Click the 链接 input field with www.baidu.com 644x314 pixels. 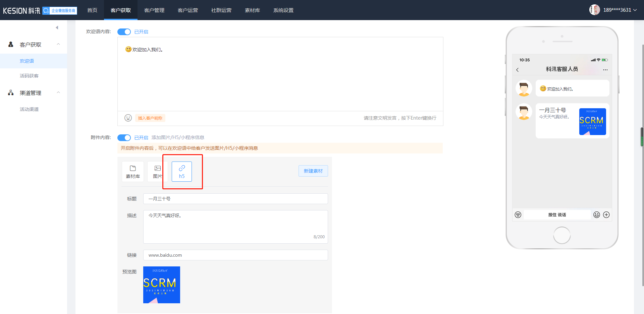point(235,255)
